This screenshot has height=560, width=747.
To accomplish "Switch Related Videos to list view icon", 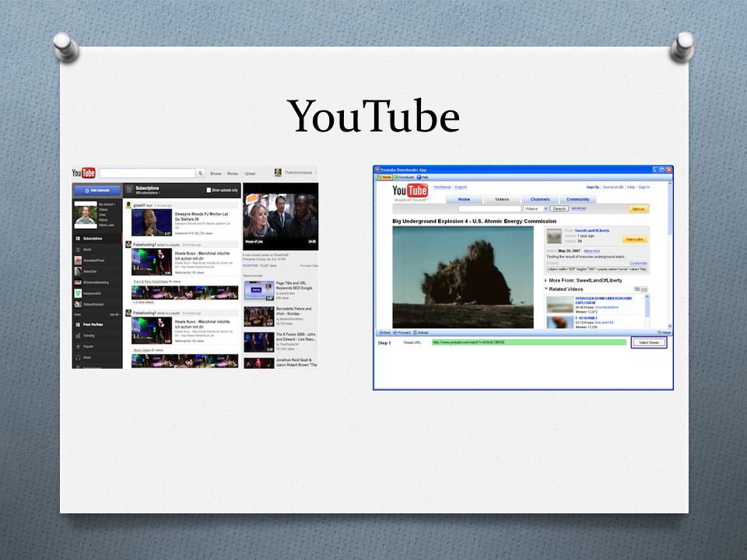I will pos(637,289).
